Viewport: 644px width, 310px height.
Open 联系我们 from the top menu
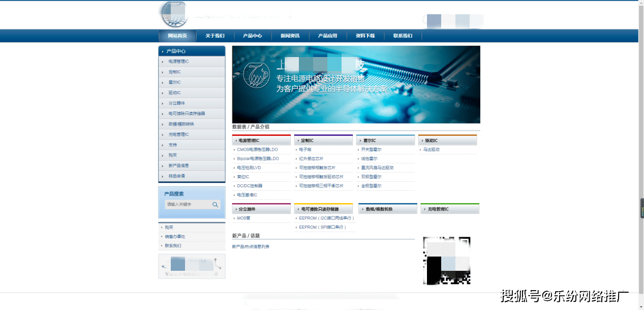point(402,36)
